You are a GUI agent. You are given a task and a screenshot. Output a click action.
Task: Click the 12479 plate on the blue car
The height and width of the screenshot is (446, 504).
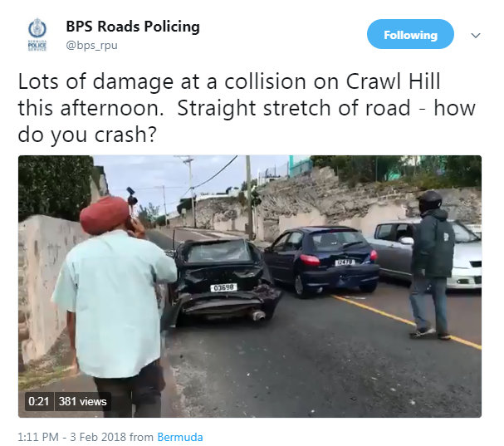(345, 262)
